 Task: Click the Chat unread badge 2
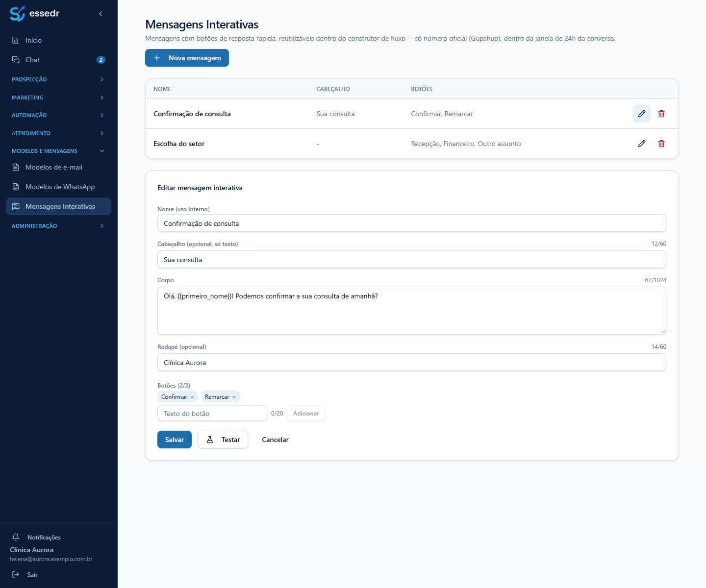pos(101,60)
